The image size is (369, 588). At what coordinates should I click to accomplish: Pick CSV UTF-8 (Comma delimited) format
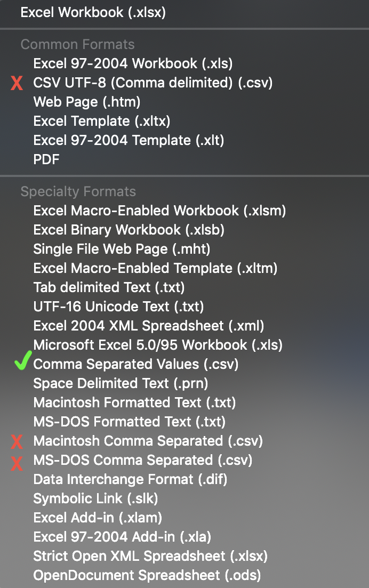[x=153, y=83]
